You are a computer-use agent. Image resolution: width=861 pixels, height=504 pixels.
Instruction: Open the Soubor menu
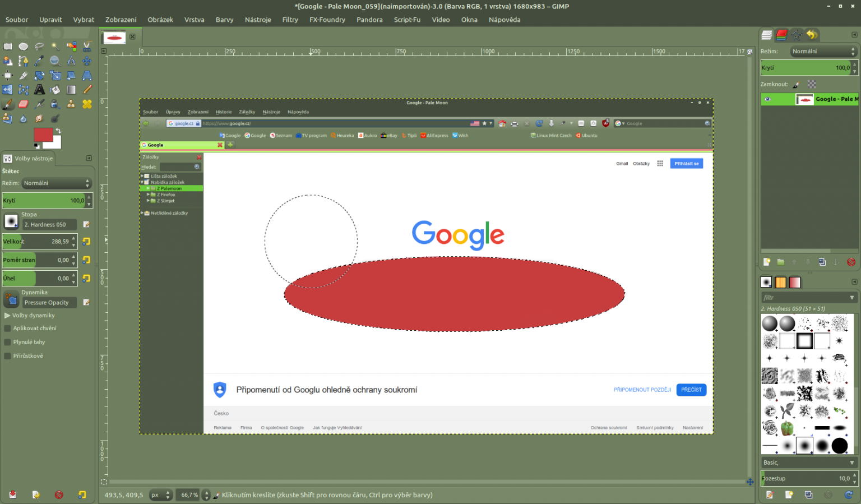[x=17, y=20]
